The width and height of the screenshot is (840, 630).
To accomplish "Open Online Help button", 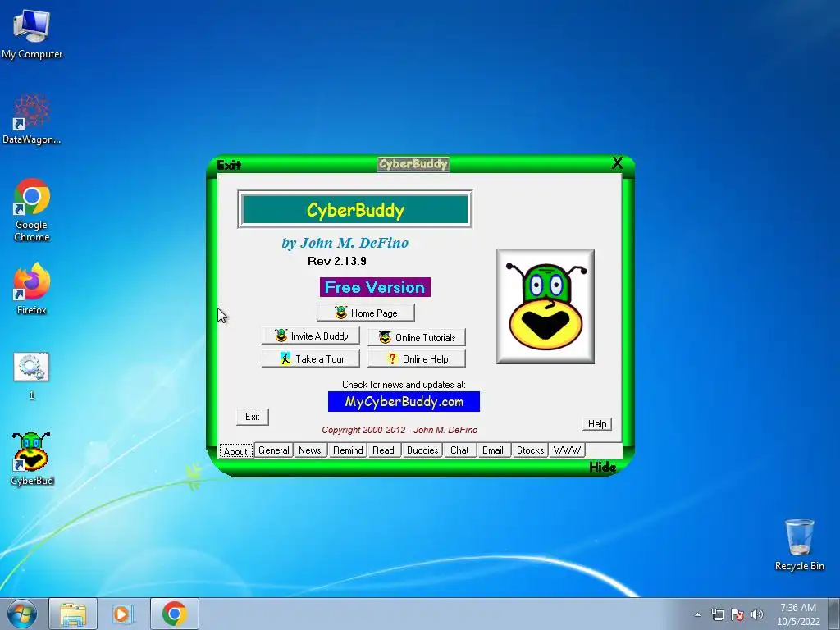I will pos(417,359).
